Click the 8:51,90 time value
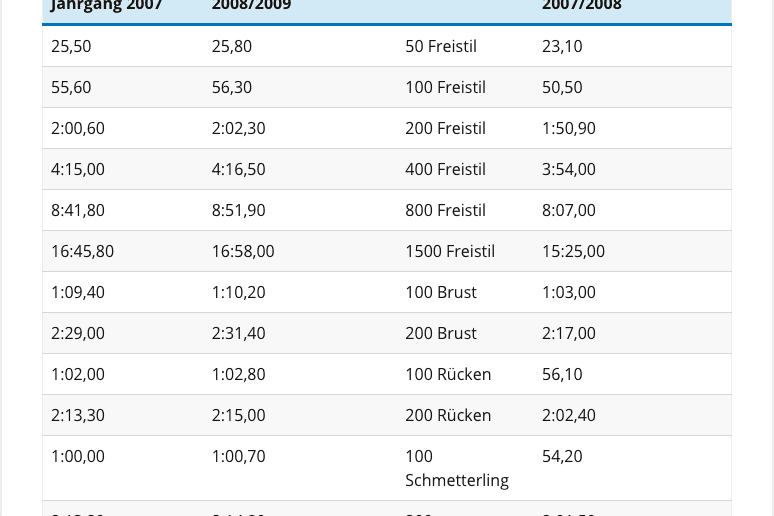Image resolution: width=774 pixels, height=516 pixels. [x=238, y=210]
